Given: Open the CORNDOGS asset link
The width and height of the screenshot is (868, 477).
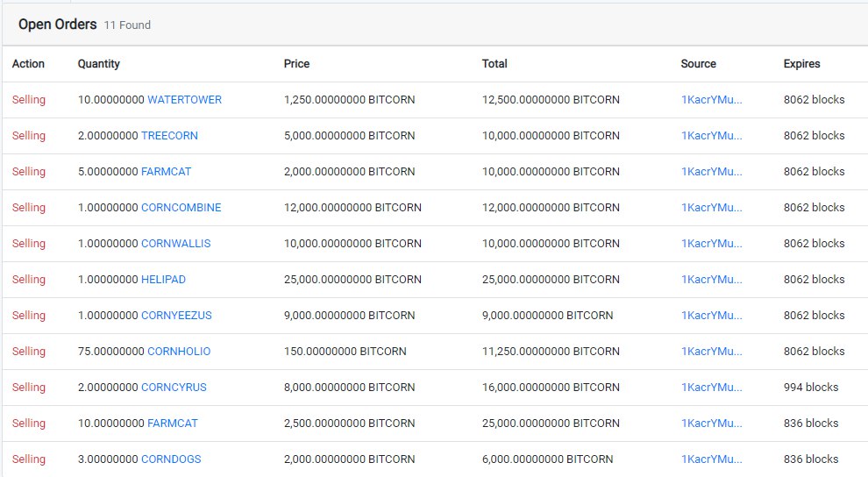Looking at the screenshot, I should (x=171, y=459).
